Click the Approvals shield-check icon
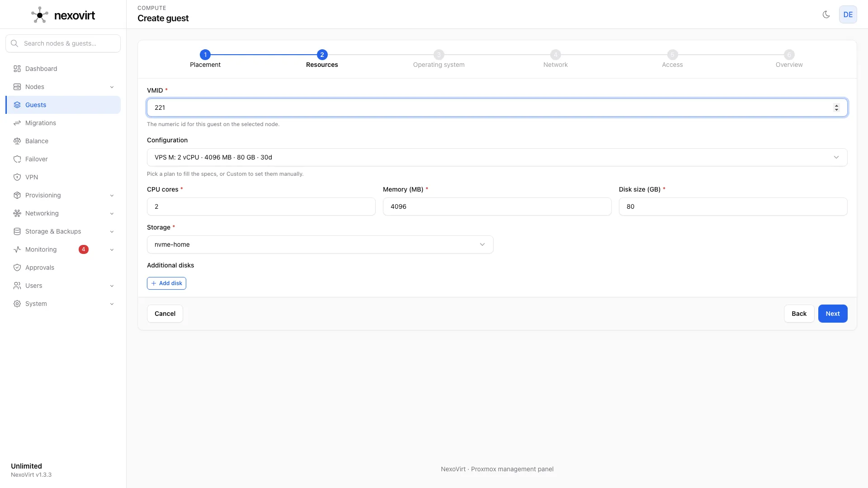Image resolution: width=868 pixels, height=488 pixels. tap(17, 267)
